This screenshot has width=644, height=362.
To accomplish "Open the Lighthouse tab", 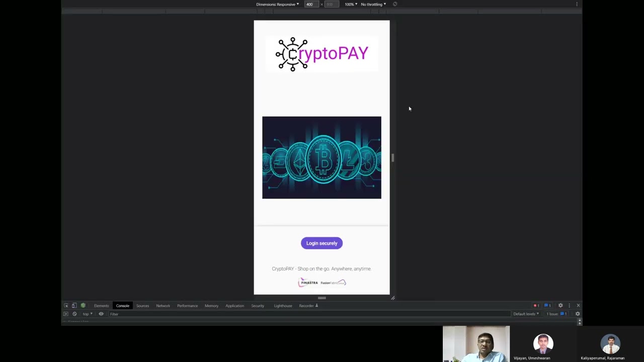I will coord(283,306).
